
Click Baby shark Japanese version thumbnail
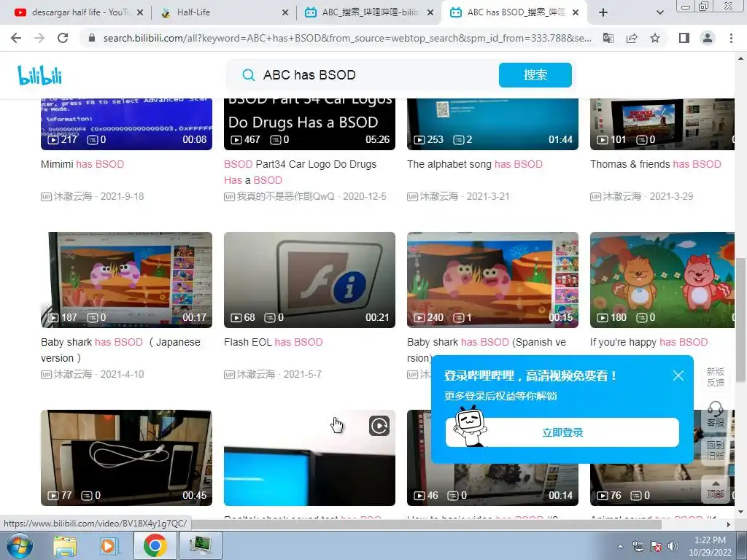click(x=126, y=280)
